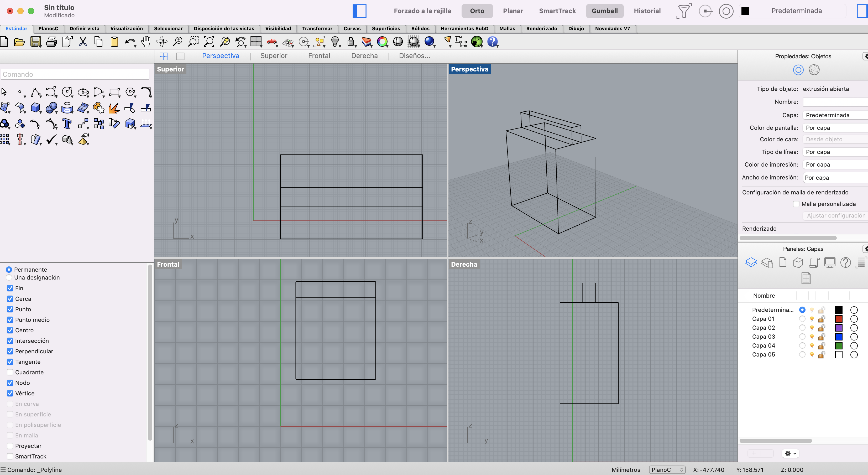Add a new layer with the plus button
The image size is (868, 475).
click(754, 453)
